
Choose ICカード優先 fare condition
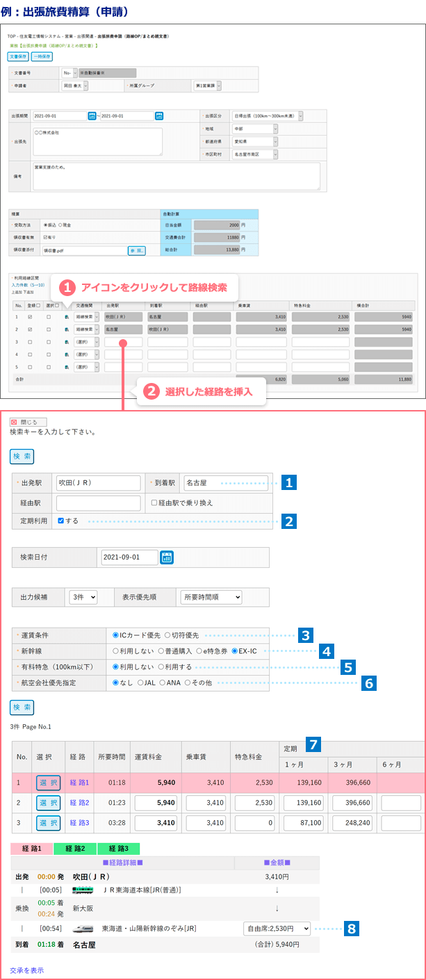pyautogui.click(x=116, y=635)
